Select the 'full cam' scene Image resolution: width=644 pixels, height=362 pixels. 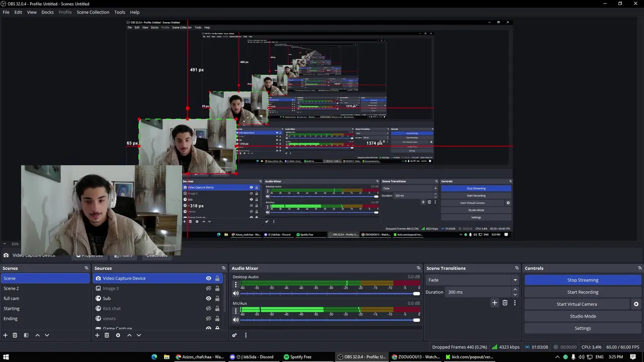[x=45, y=299]
